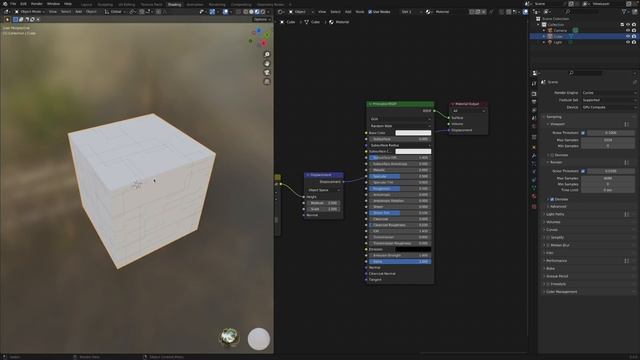Open the Displacement node Object Space dropdown
Screen dimensions: 640x360
(324, 190)
